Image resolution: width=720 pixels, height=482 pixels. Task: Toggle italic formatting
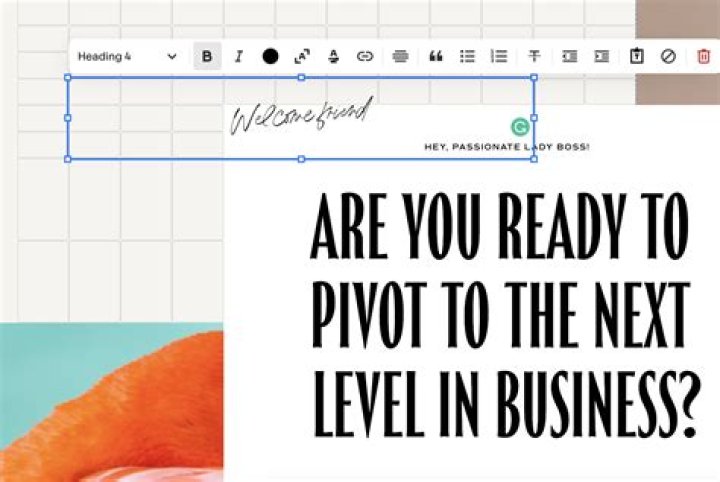tap(238, 57)
